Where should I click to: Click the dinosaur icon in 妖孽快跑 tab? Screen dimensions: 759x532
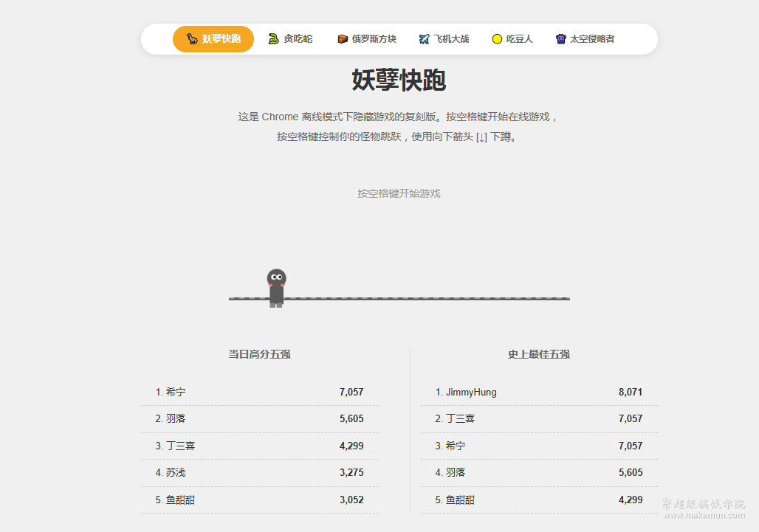[x=192, y=38]
